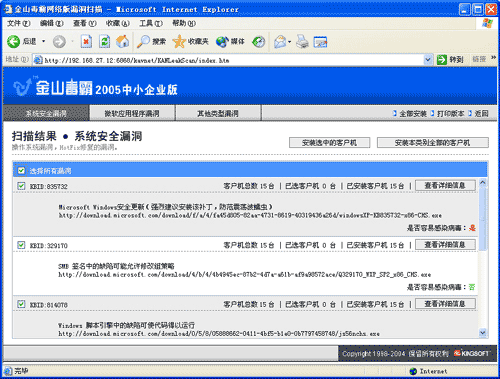
Task: Uncheck the KBID:814078 checkbox
Action: click(x=21, y=304)
